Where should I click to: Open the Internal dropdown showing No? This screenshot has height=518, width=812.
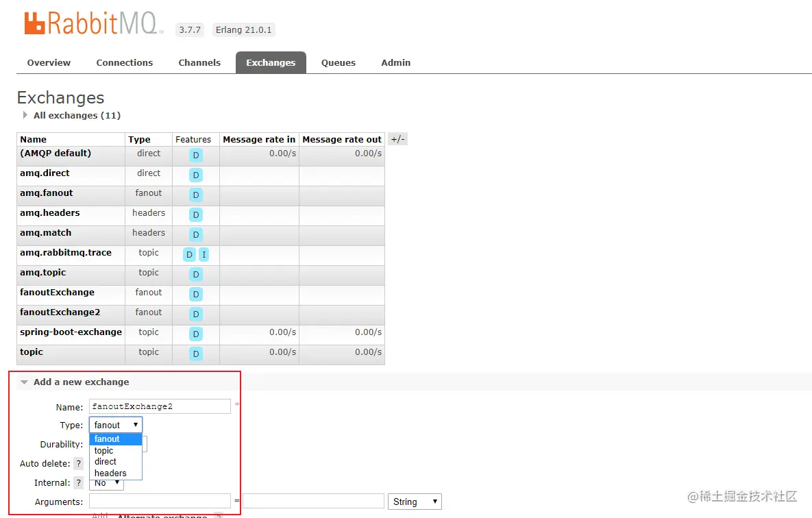tap(107, 483)
